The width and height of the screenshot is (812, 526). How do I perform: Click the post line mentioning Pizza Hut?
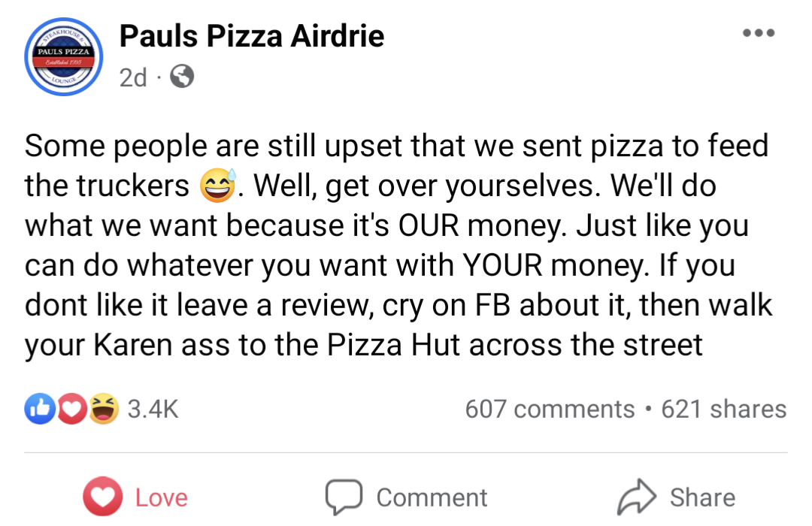pyautogui.click(x=364, y=345)
